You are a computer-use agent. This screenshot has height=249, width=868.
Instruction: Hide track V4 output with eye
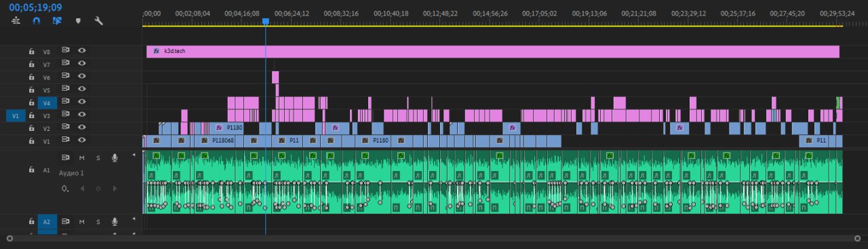coord(82,101)
